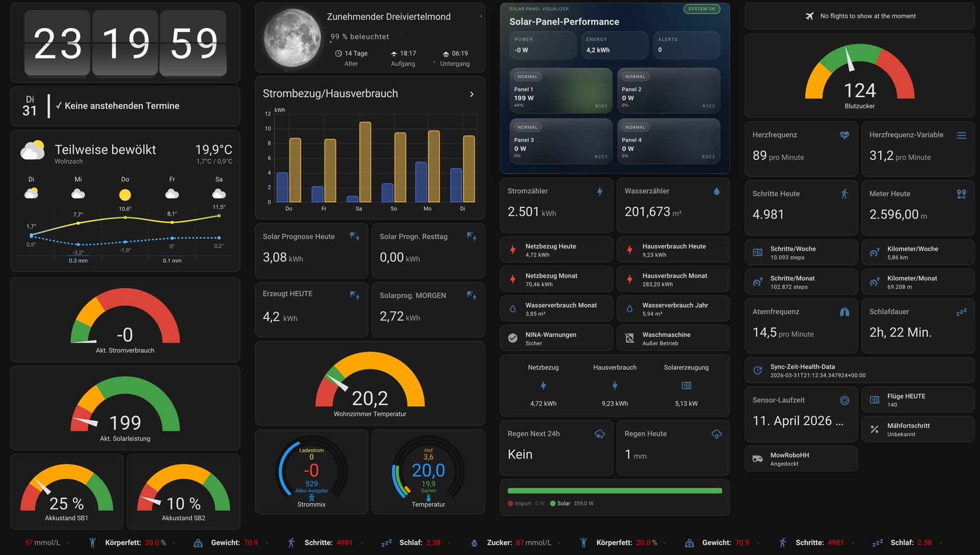Click the airplane icon in flights card
Viewport: 980px width, 555px height.
[x=810, y=16]
